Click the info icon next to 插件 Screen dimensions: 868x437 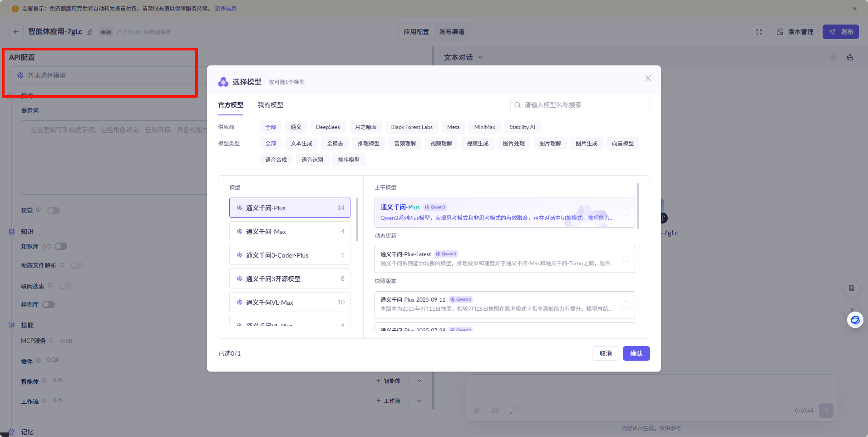pos(39,361)
